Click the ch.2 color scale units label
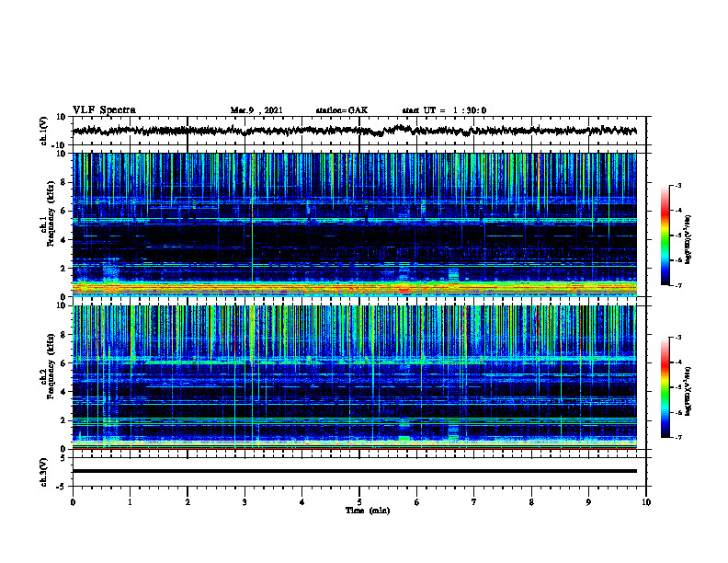 (x=689, y=391)
